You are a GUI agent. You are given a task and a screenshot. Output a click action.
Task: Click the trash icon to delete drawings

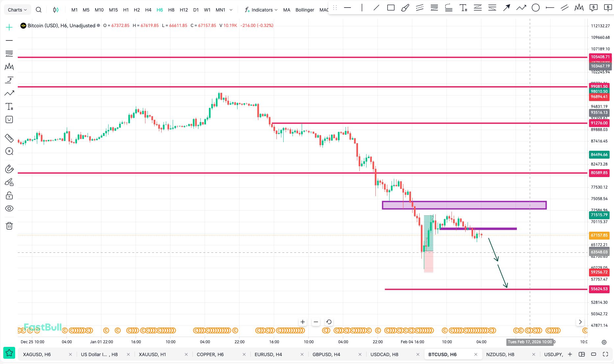pyautogui.click(x=9, y=226)
